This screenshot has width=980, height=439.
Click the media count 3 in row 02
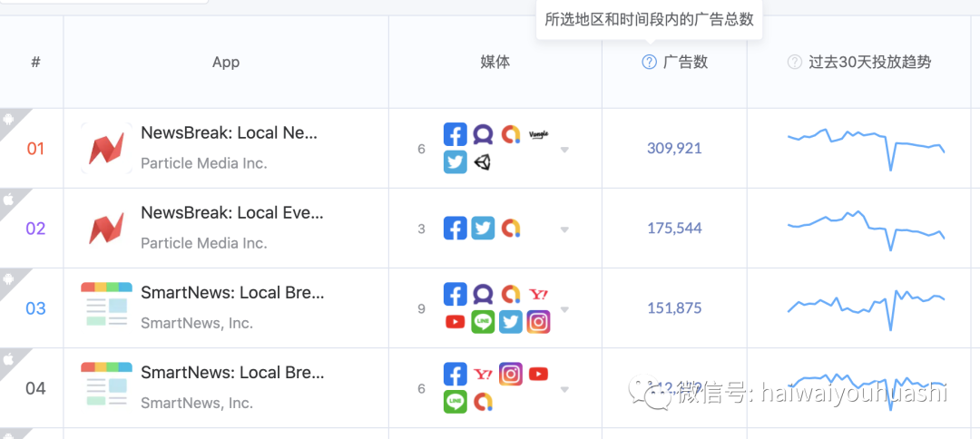(422, 229)
